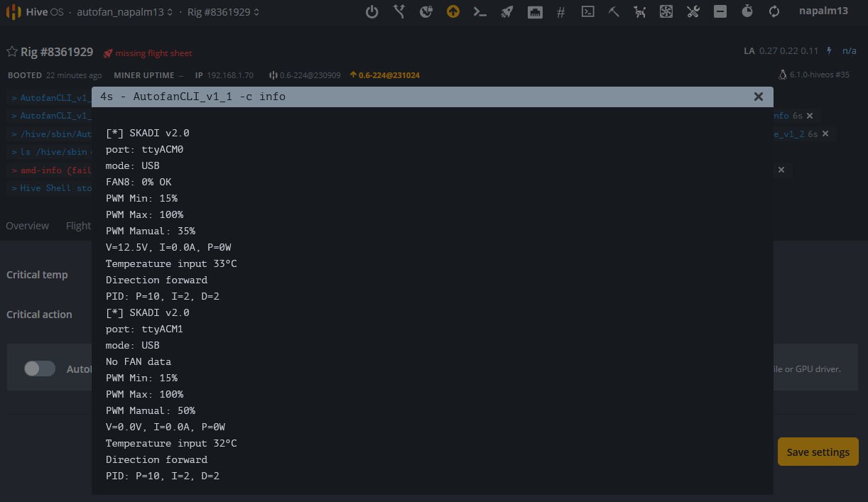Image resolution: width=868 pixels, height=502 pixels.
Task: Star Rig #8361929 as favorite
Action: pyautogui.click(x=12, y=52)
